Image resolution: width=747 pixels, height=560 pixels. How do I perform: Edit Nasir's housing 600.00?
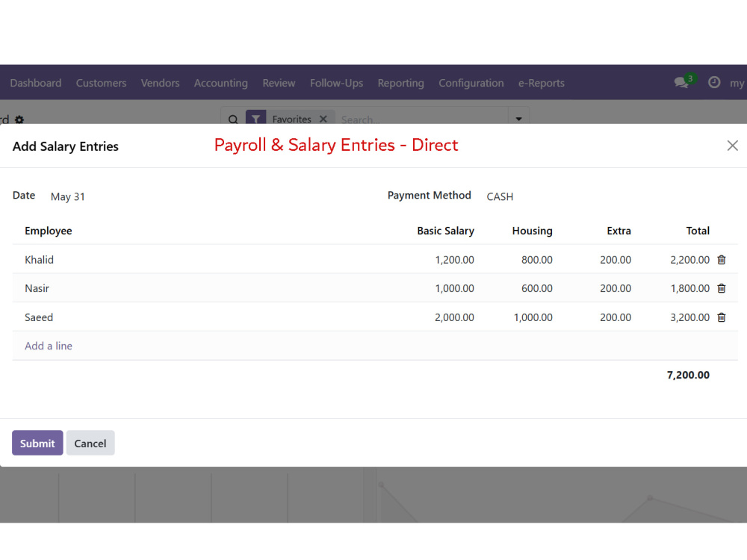[x=537, y=288]
